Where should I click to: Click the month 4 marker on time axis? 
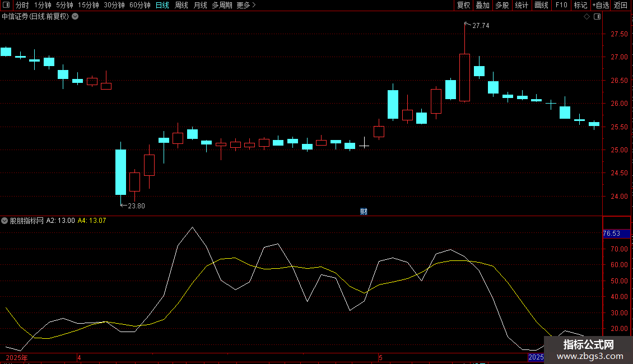(x=79, y=357)
